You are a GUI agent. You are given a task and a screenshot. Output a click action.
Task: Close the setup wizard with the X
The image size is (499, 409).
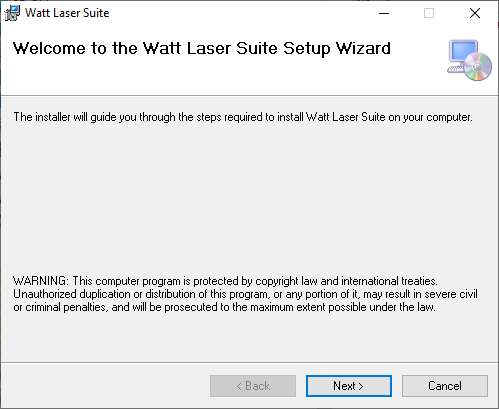coord(475,13)
